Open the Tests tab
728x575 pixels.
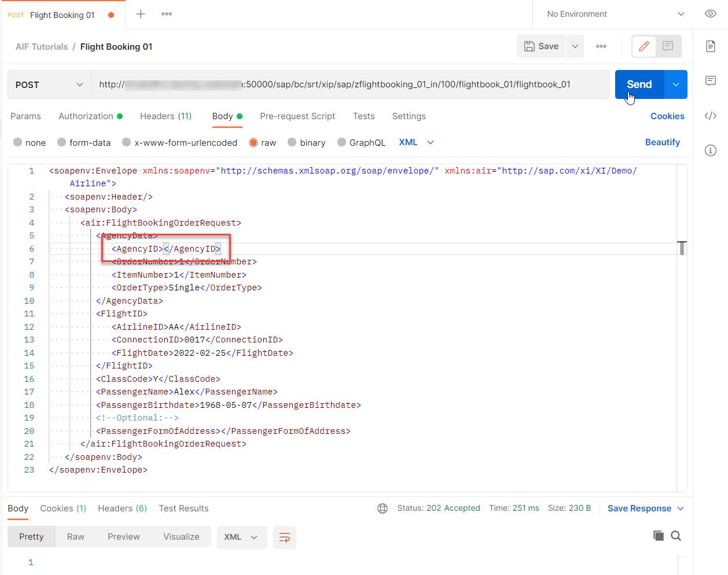364,116
